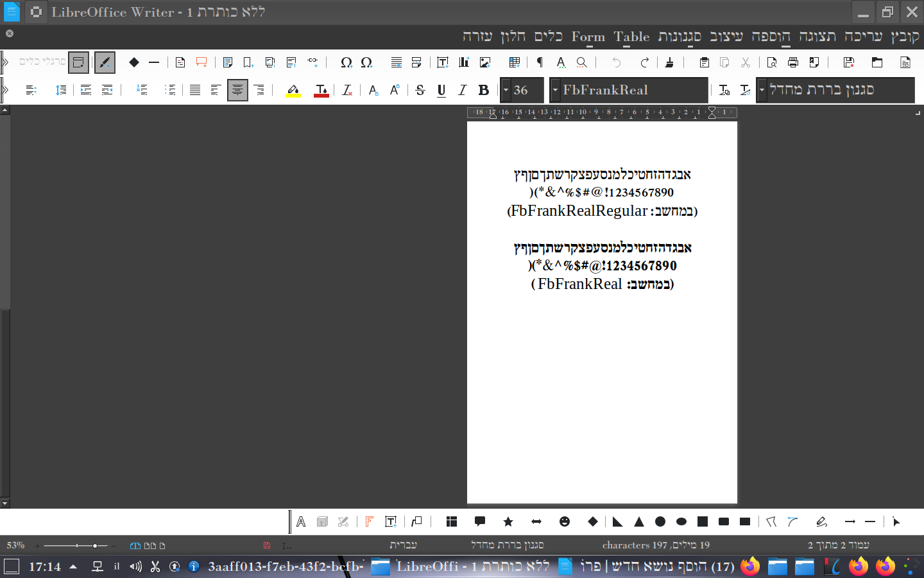Click the Clear Direct Formatting icon
The width and height of the screenshot is (924, 578).
pos(347,91)
